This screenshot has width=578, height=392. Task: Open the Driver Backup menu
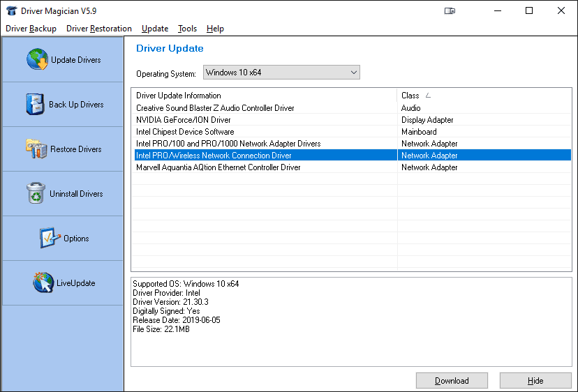point(31,29)
